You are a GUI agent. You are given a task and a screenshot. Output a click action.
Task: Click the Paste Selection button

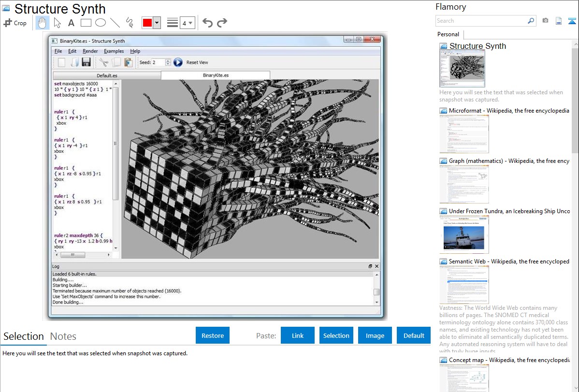336,335
